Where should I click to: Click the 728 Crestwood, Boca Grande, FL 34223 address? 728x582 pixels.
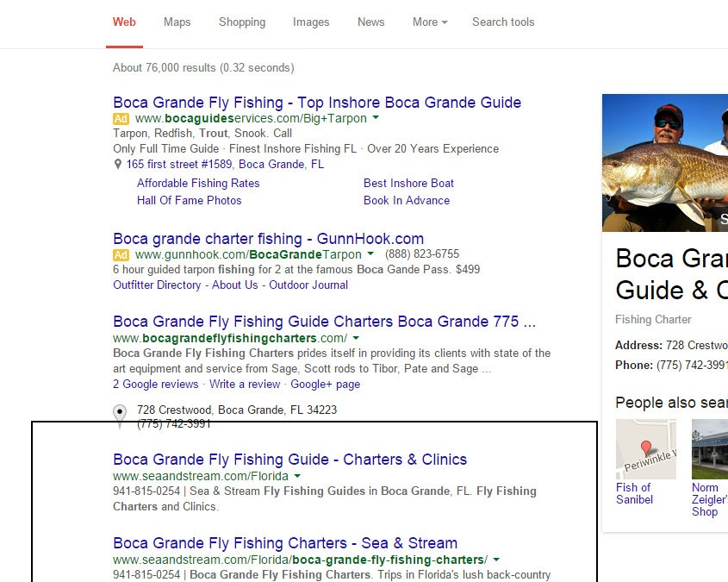(237, 410)
